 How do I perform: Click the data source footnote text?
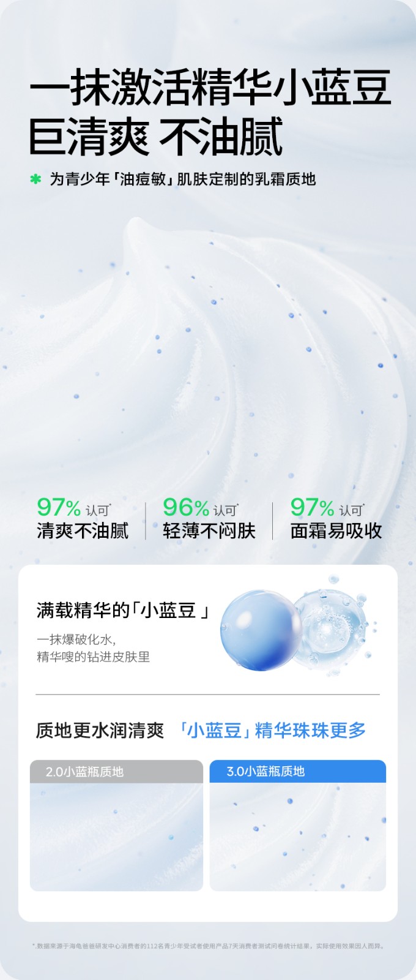(x=208, y=946)
